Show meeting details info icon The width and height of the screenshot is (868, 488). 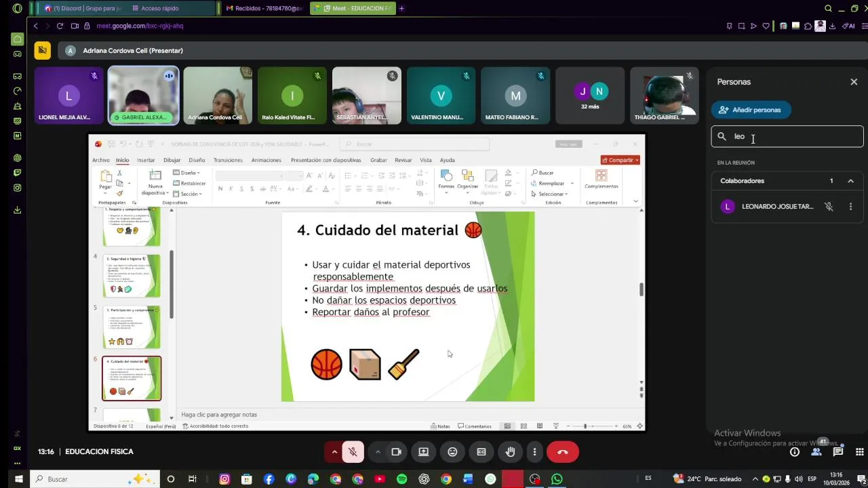pyautogui.click(x=795, y=452)
